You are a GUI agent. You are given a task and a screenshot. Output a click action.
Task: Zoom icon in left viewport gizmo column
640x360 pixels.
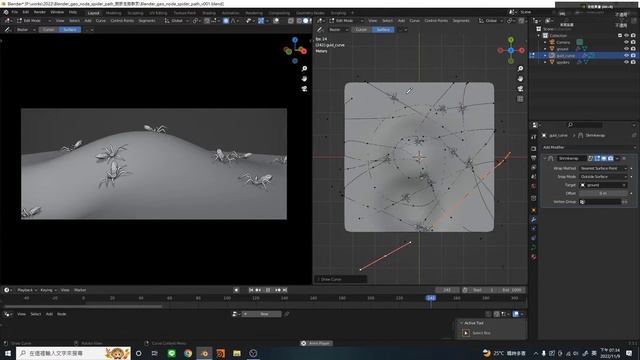(x=304, y=69)
